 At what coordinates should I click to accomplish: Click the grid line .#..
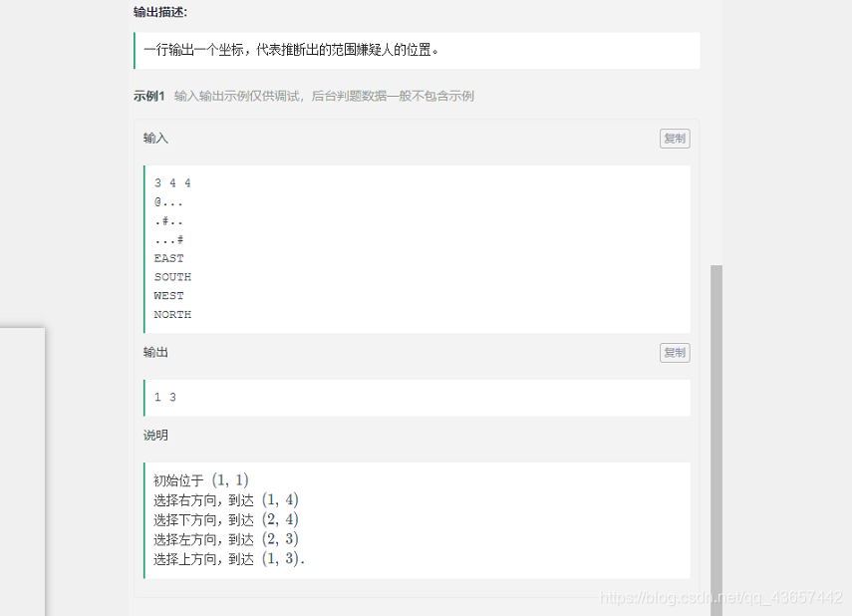point(169,220)
